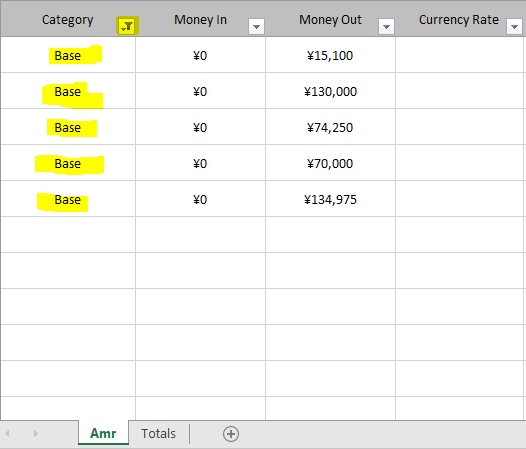This screenshot has height=449, width=526.
Task: Open the active Category filter button
Action: click(x=127, y=26)
